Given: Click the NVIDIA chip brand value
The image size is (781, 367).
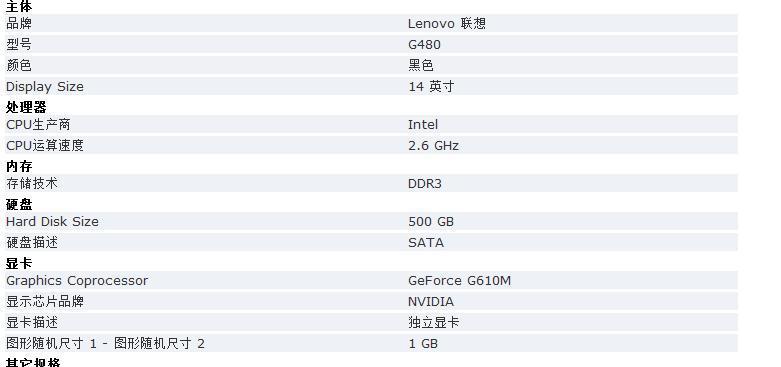Looking at the screenshot, I should [x=431, y=301].
